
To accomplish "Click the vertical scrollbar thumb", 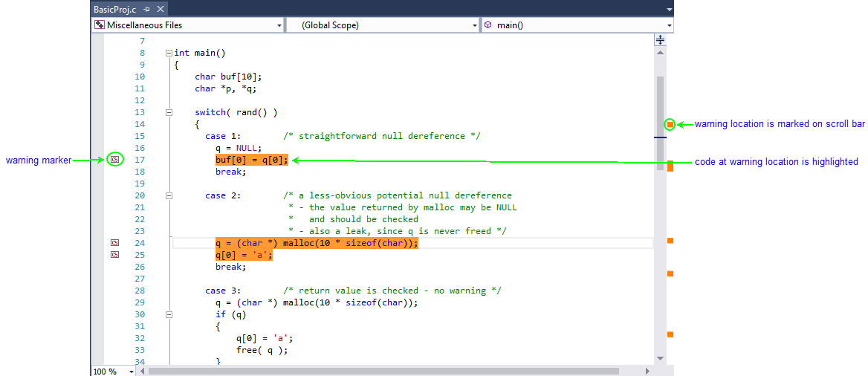I will coord(660,123).
